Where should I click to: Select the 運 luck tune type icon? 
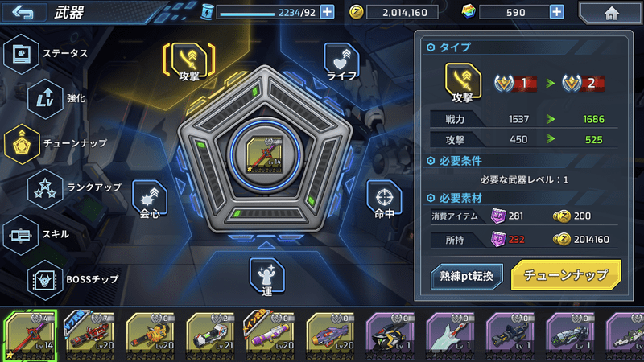[x=267, y=277]
